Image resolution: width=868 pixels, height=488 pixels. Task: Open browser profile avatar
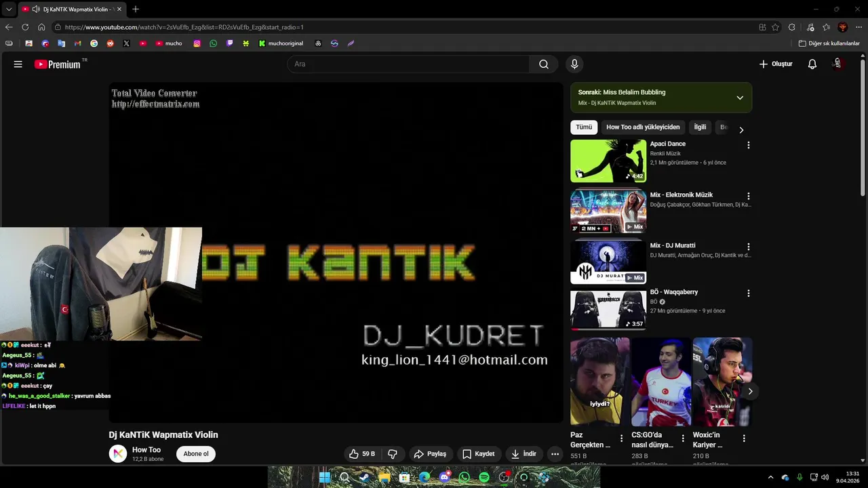click(x=843, y=27)
